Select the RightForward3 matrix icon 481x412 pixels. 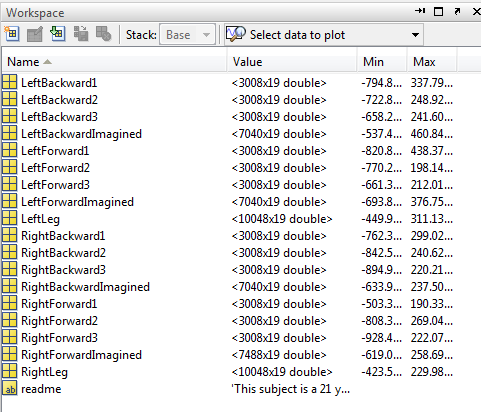[9, 337]
